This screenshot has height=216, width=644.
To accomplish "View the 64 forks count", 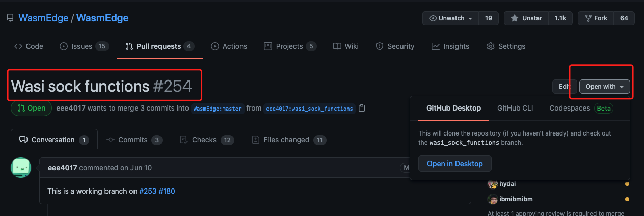I will 624,18.
